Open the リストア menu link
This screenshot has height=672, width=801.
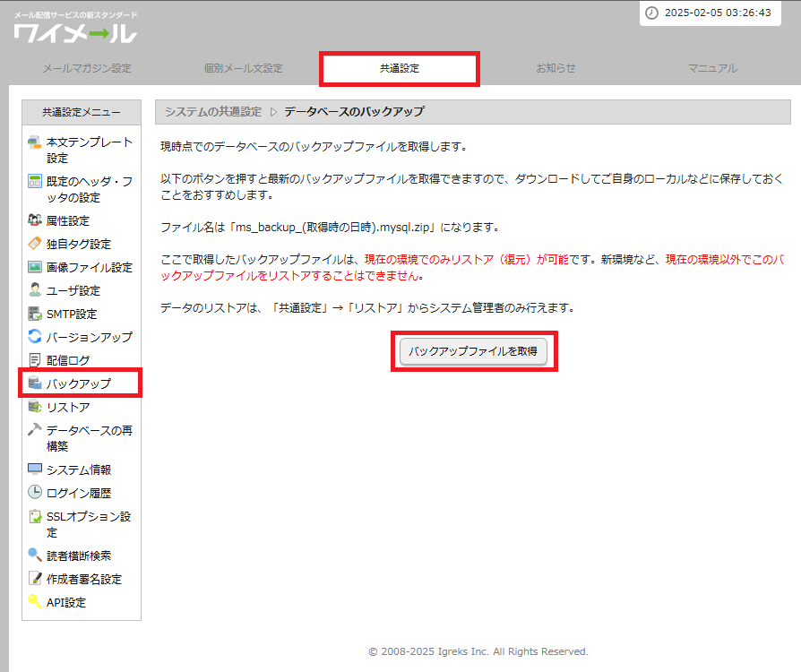pos(68,408)
